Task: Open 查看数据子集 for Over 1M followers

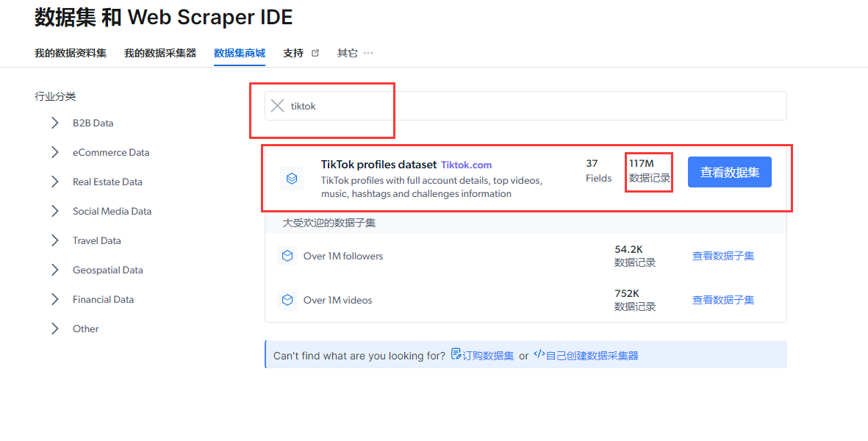Action: click(x=723, y=256)
